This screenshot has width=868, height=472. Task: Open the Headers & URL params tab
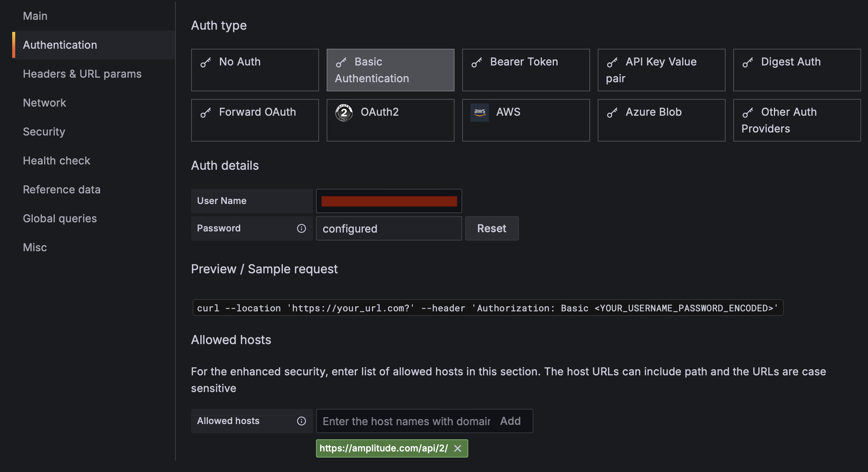(x=82, y=74)
